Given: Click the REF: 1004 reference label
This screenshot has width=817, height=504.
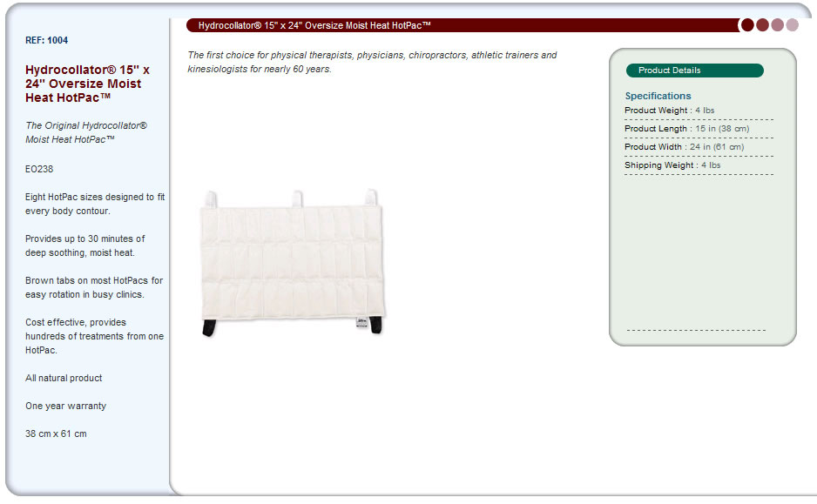Looking at the screenshot, I should [x=46, y=40].
